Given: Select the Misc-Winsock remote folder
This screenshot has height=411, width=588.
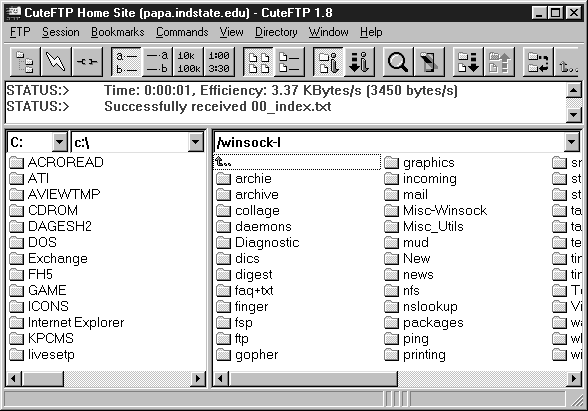Looking at the screenshot, I should click(436, 210).
